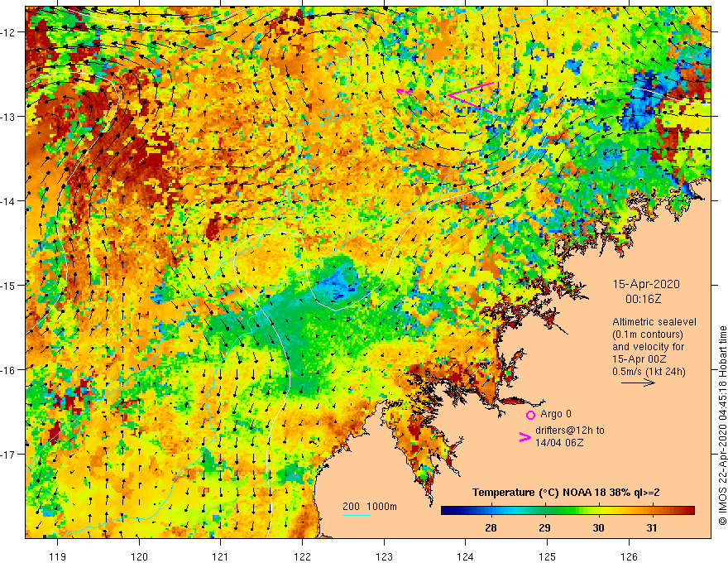Image resolution: width=728 pixels, height=563 pixels.
Task: Click the color bar value '28'
Action: [491, 527]
